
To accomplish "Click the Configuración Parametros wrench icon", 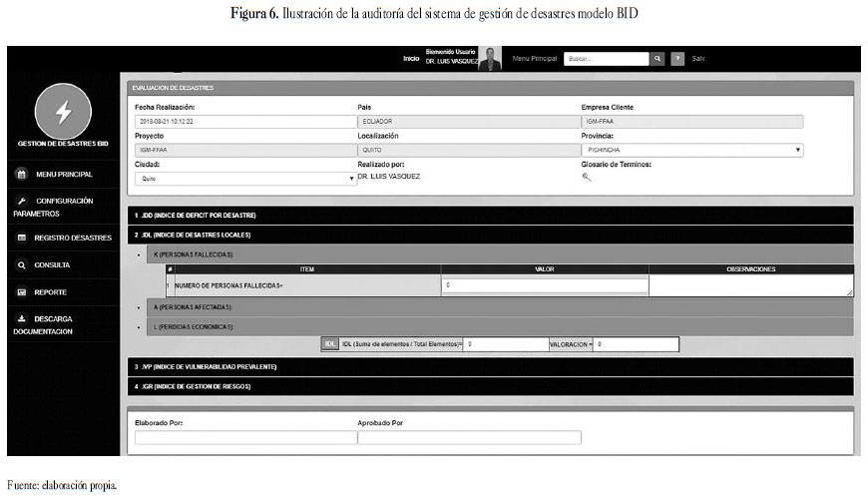I will (22, 201).
